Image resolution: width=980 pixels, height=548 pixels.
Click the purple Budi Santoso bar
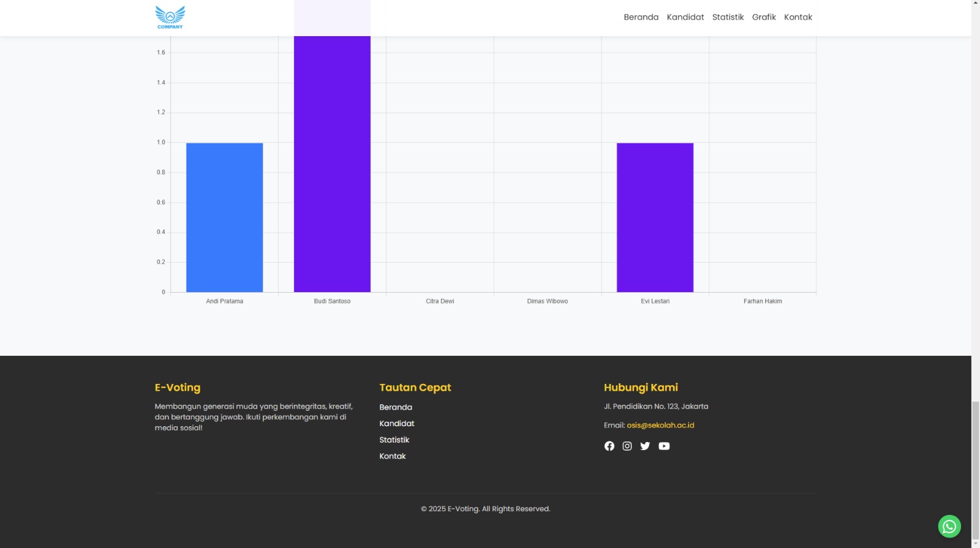(332, 164)
